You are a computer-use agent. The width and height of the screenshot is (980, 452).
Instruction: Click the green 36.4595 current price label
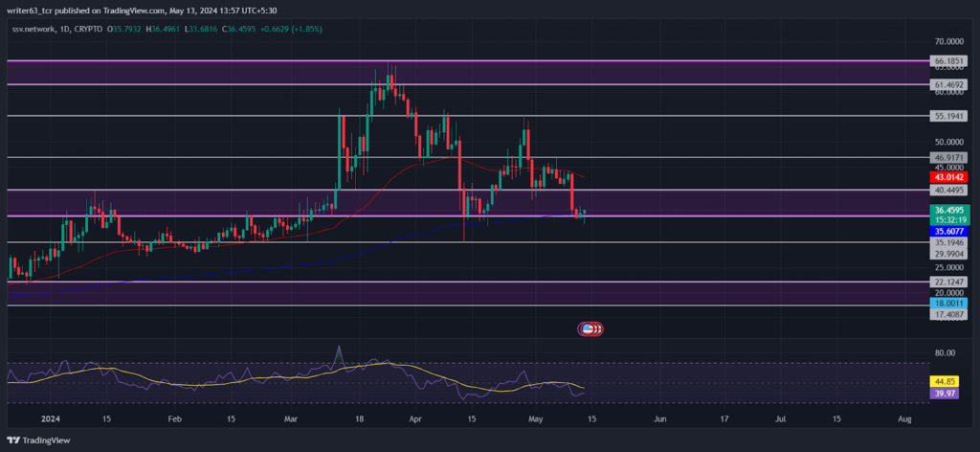[x=950, y=210]
